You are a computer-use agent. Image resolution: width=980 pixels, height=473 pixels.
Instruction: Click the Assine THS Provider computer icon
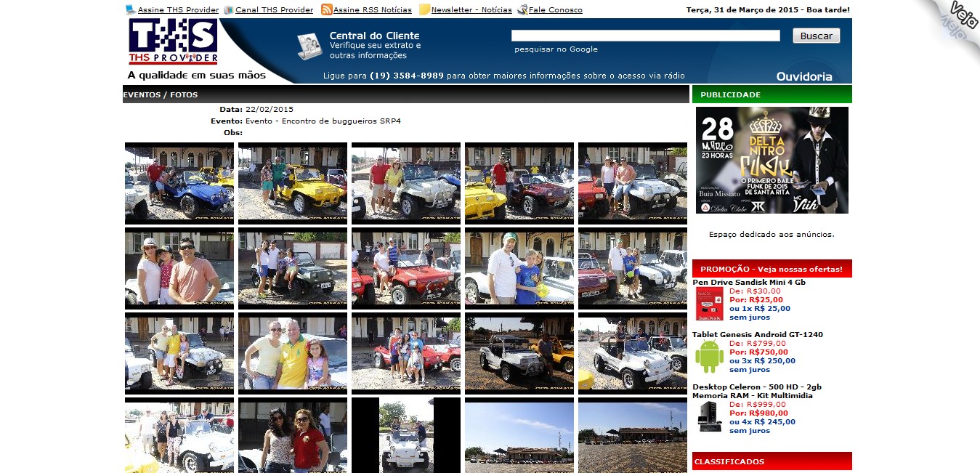tap(131, 10)
